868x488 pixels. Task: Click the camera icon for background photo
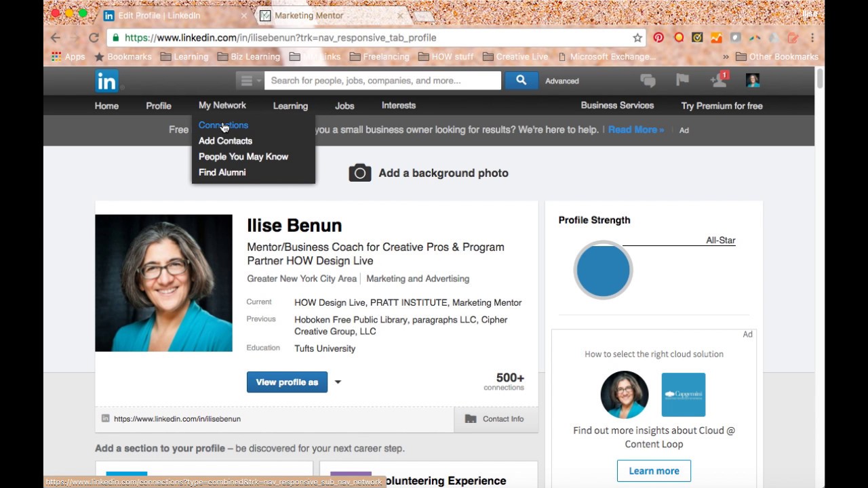pyautogui.click(x=359, y=173)
